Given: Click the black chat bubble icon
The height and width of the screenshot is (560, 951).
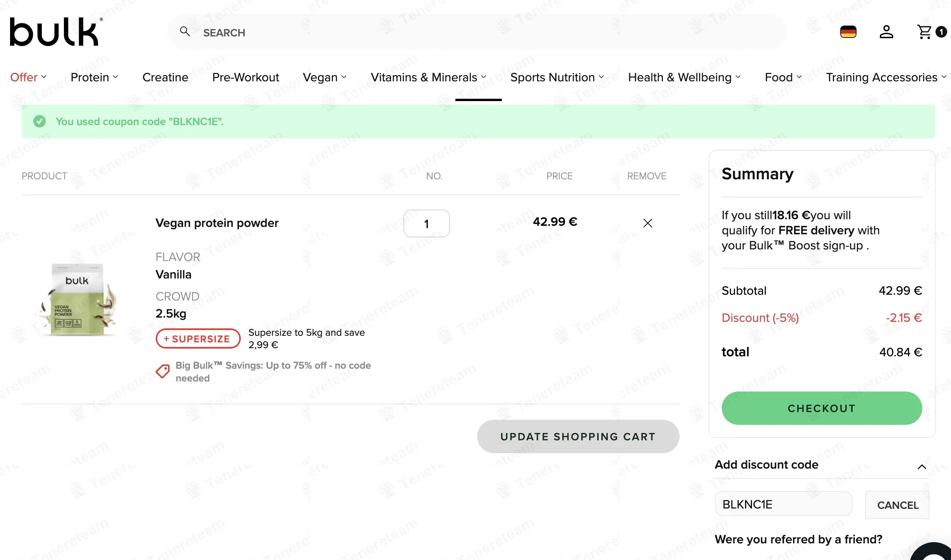Looking at the screenshot, I should tap(933, 552).
